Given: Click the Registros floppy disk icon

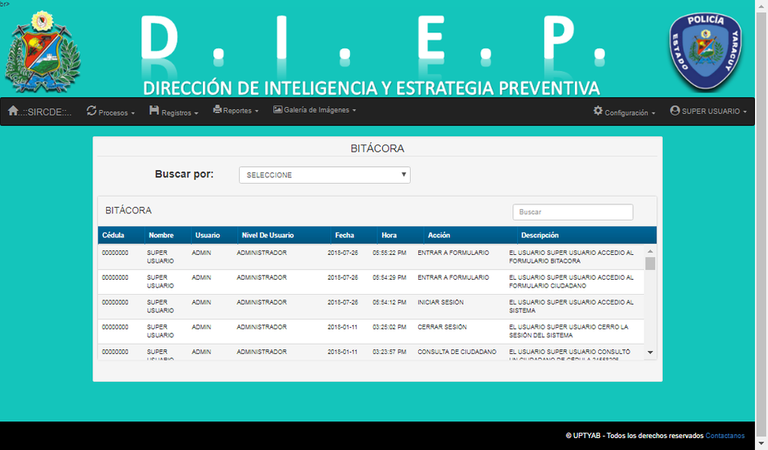Looking at the screenshot, I should [154, 111].
